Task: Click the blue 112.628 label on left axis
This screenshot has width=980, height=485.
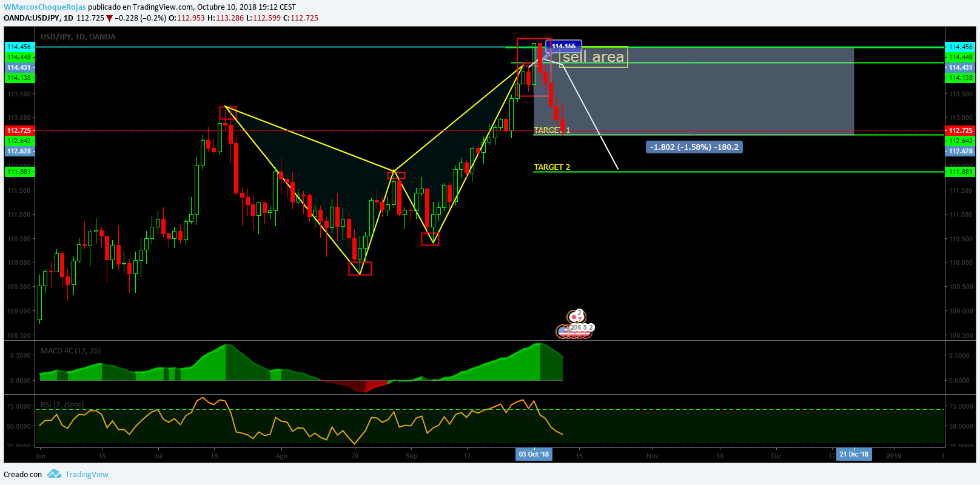Action: (19, 151)
